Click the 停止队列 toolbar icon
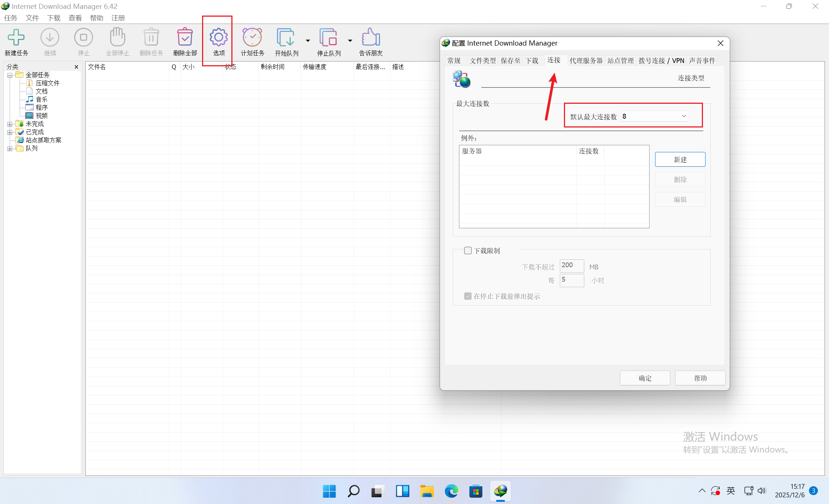This screenshot has height=504, width=829. click(x=328, y=37)
